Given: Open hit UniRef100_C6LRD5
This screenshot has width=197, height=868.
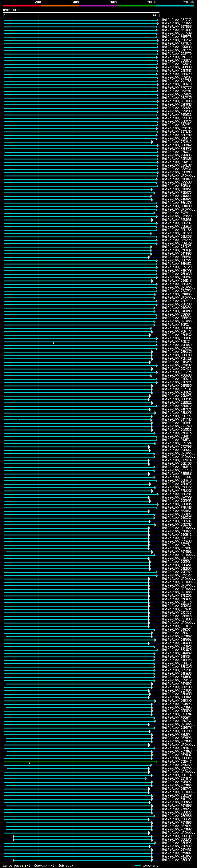Looking at the screenshot, I should coord(177,399).
